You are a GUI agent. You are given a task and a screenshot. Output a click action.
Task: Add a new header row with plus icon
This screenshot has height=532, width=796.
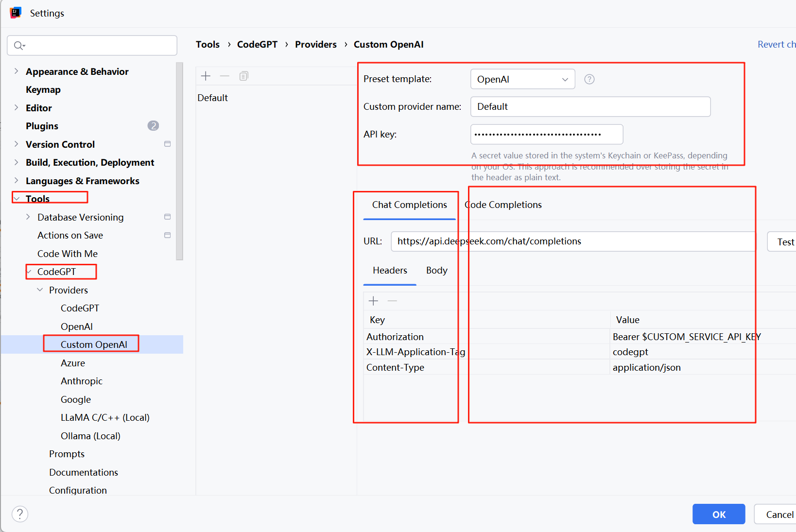(x=373, y=301)
